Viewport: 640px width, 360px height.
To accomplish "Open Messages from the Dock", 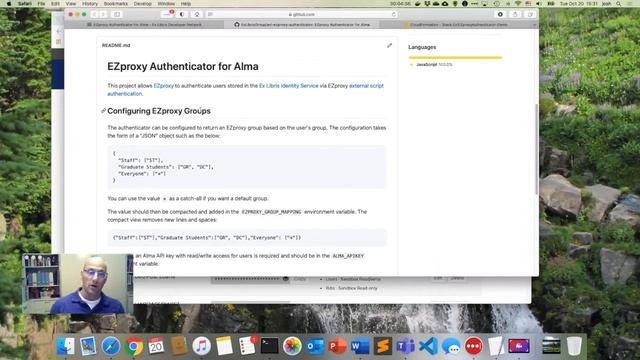I will [x=451, y=347].
